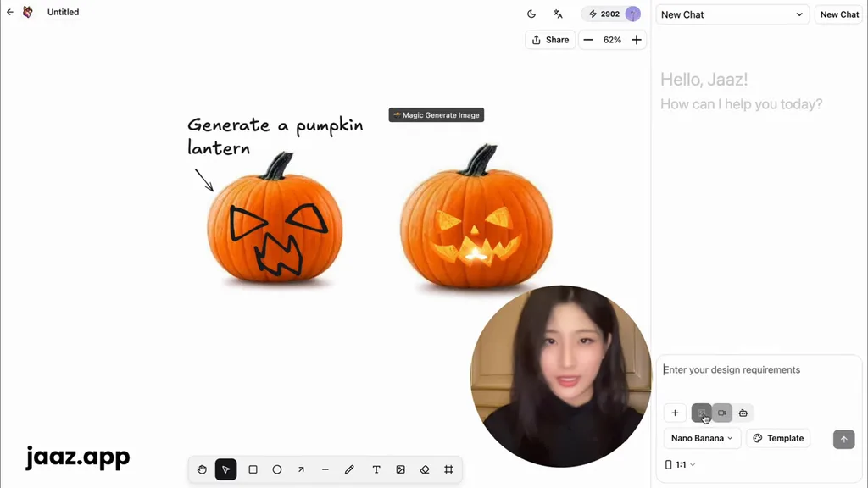Click the Jaaz logo icon
Viewport: 868px width, 488px height.
tap(28, 12)
